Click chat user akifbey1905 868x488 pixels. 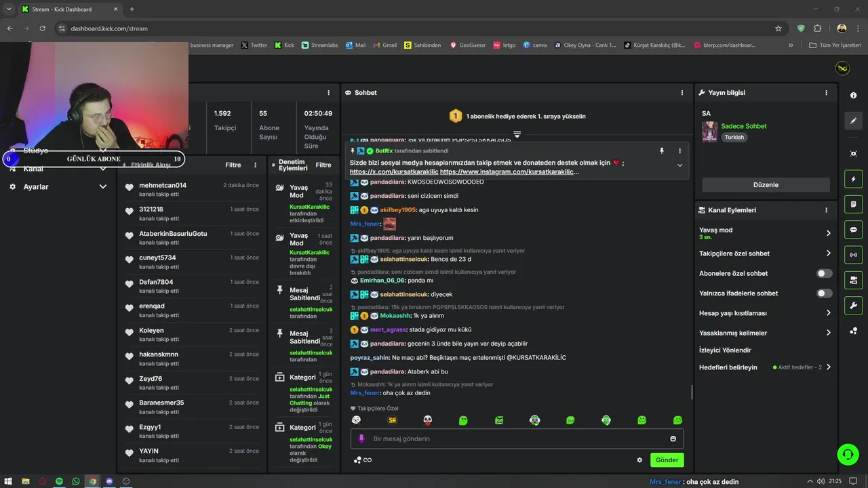(398, 210)
